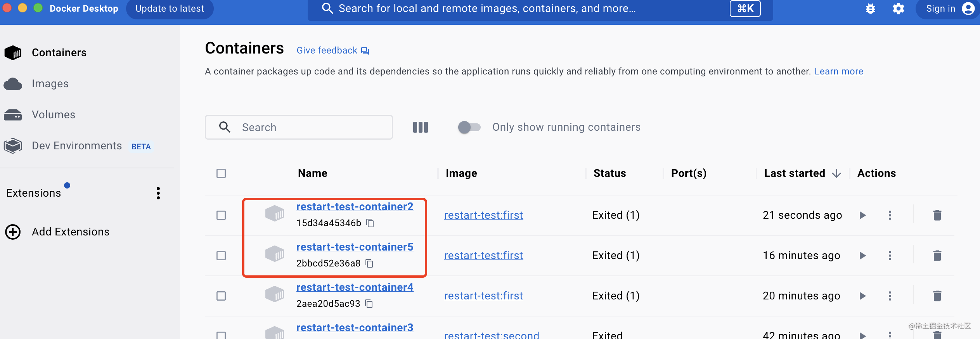Start restart-test-container2 with play icon
Image resolution: width=980 pixels, height=339 pixels.
coord(862,215)
